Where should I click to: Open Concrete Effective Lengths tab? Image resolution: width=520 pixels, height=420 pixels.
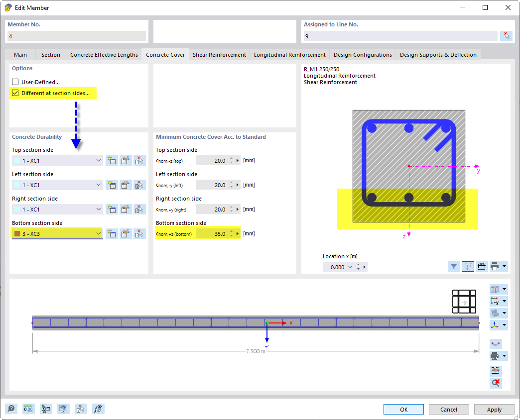pyautogui.click(x=104, y=55)
